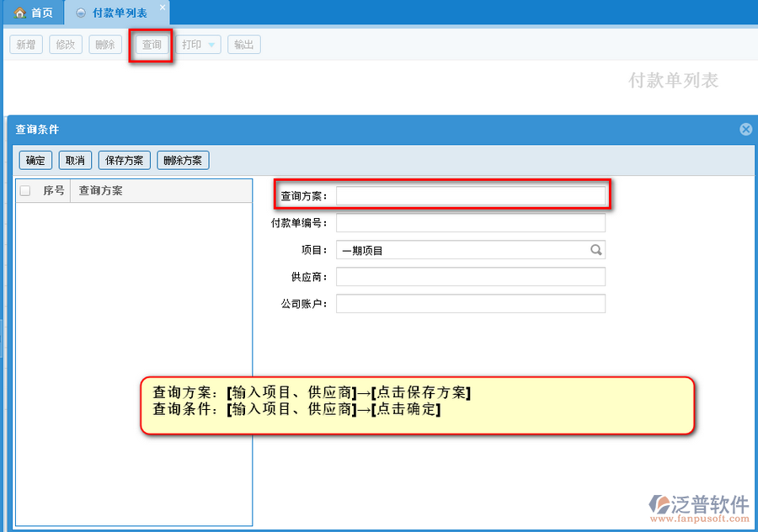Click the circle icon on 付款单列表 tab
The width and height of the screenshot is (758, 532).
81,13
